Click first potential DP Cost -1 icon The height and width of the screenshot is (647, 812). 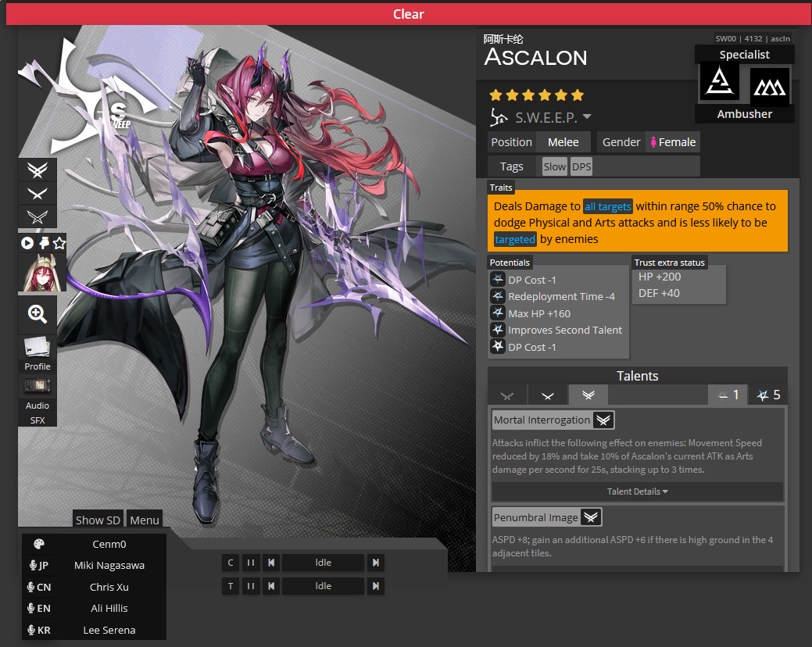[x=498, y=280]
